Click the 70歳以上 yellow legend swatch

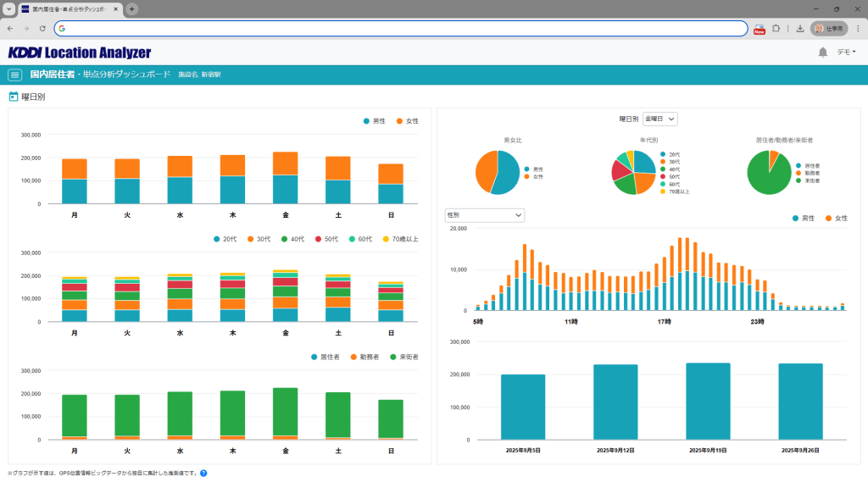point(387,239)
